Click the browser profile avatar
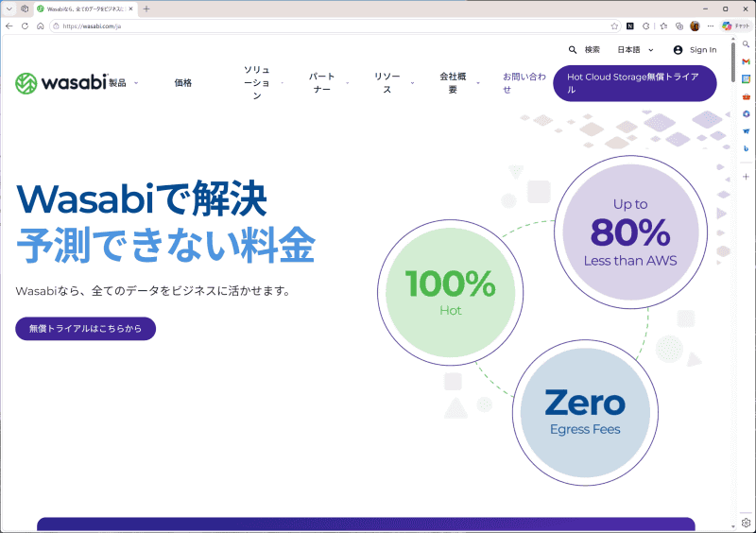 [695, 26]
